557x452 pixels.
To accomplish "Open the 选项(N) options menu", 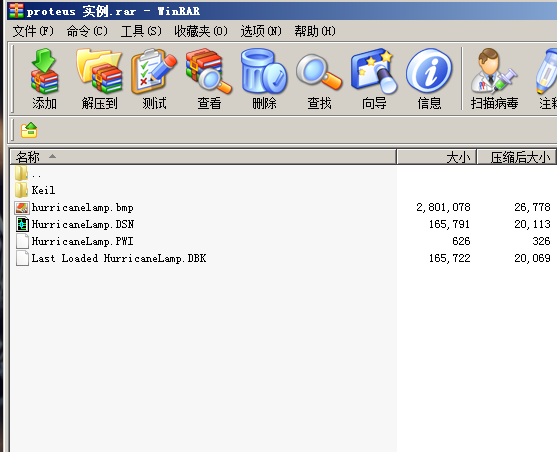I will click(261, 31).
